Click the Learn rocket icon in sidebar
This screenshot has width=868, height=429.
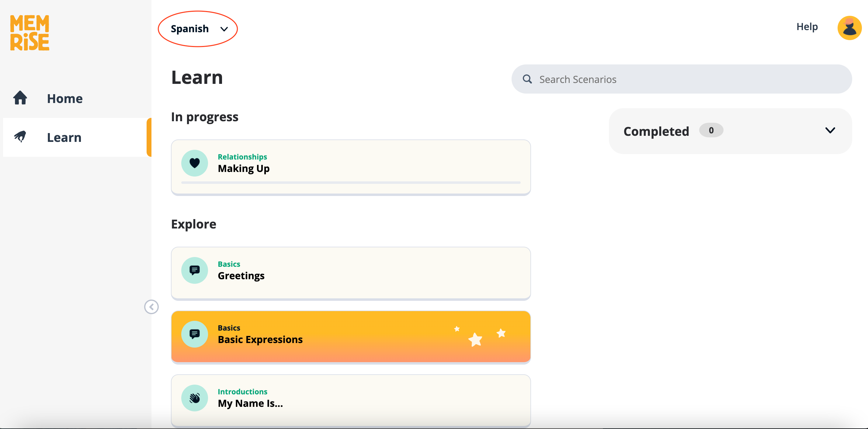pyautogui.click(x=20, y=137)
